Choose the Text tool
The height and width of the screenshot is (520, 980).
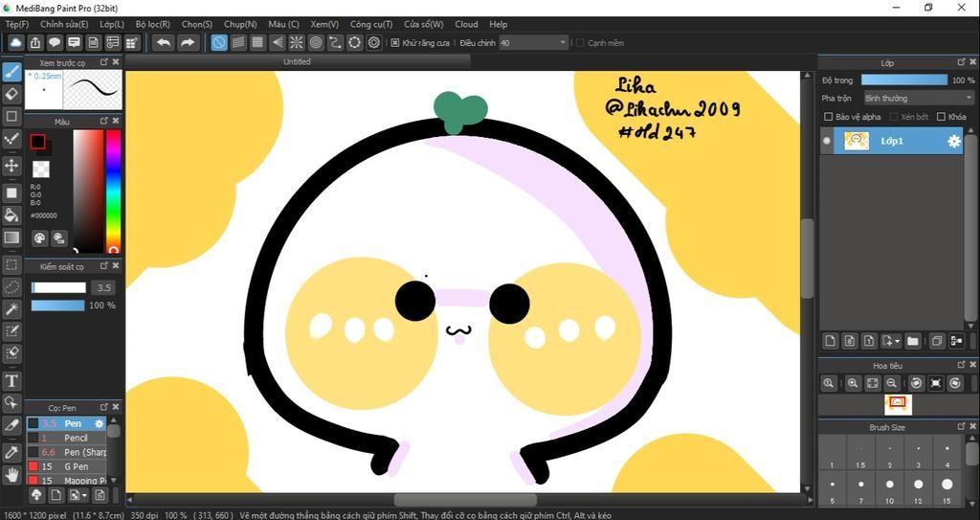click(11, 381)
